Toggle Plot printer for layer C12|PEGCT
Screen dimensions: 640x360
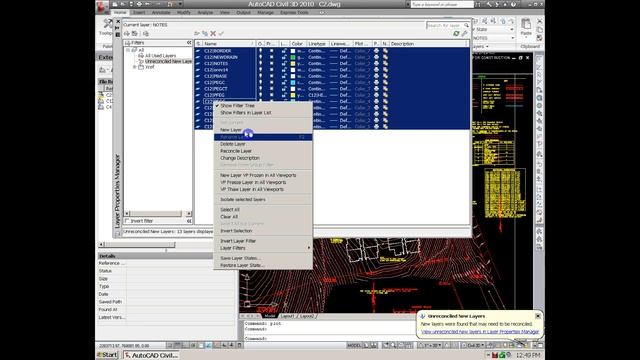tap(376, 89)
